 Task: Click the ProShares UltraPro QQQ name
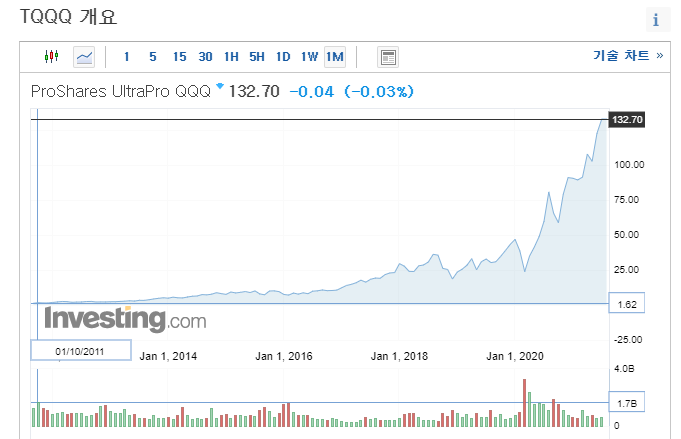coord(121,92)
